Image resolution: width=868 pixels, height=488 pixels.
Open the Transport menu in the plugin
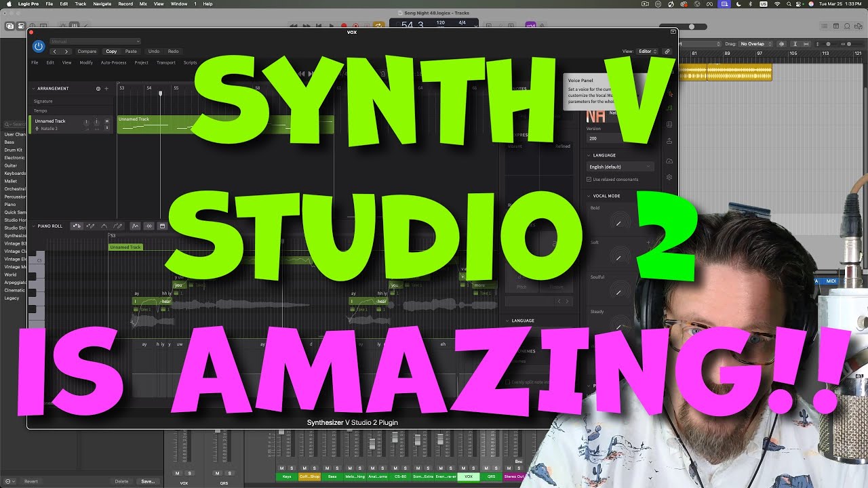point(167,62)
